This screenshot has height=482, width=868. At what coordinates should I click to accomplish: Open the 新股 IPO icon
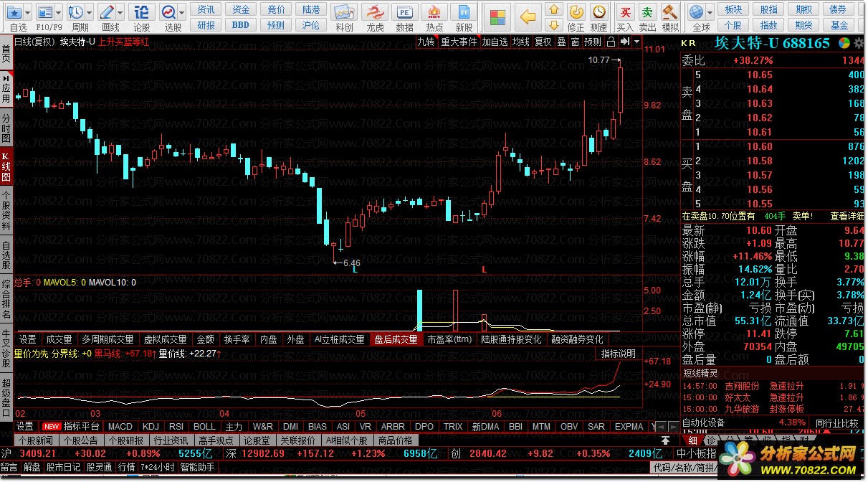click(x=464, y=13)
